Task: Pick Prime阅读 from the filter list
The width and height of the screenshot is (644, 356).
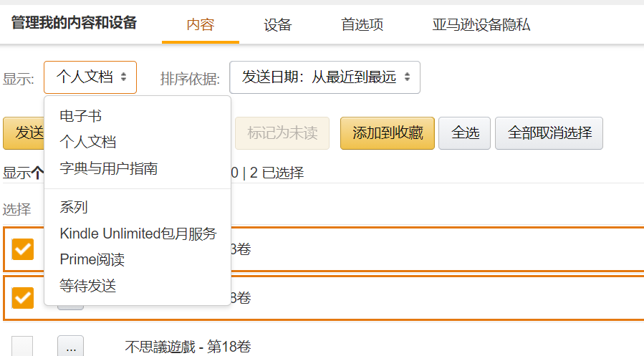Action: pos(92,259)
